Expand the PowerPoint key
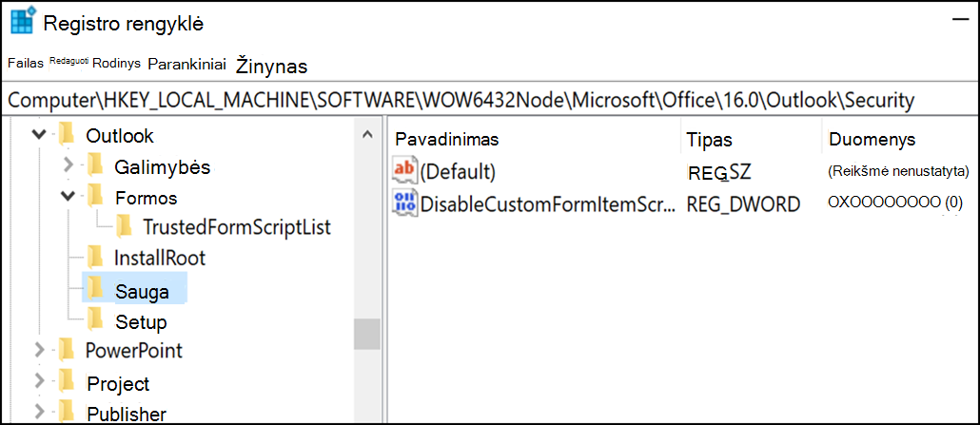The height and width of the screenshot is (425, 980). 39,349
